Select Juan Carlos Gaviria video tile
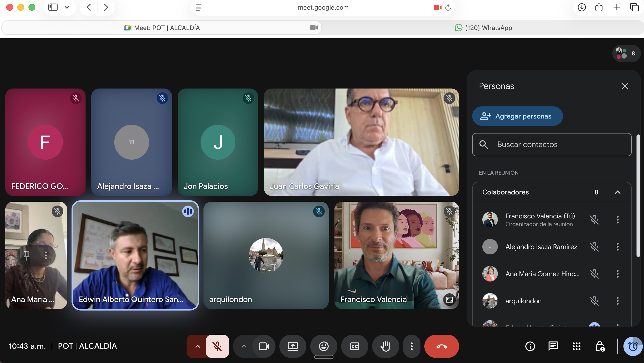Viewport: 644px width, 363px height. tap(361, 142)
